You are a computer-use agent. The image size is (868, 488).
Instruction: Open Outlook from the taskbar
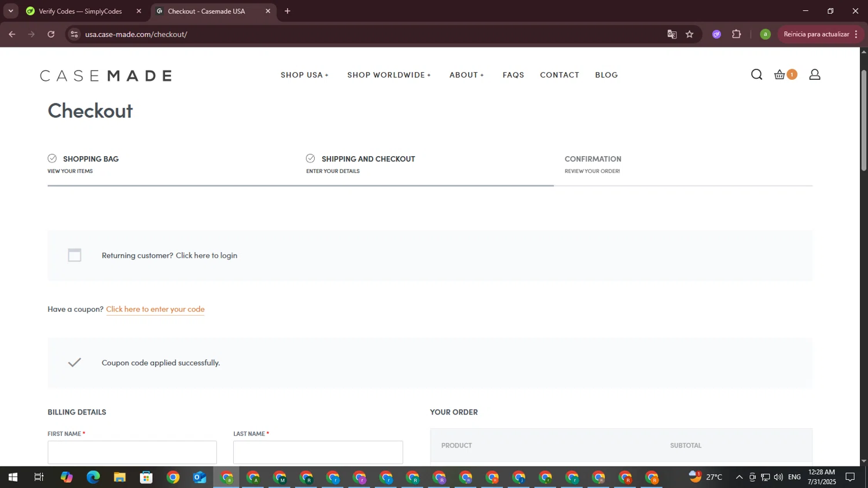pos(200,477)
